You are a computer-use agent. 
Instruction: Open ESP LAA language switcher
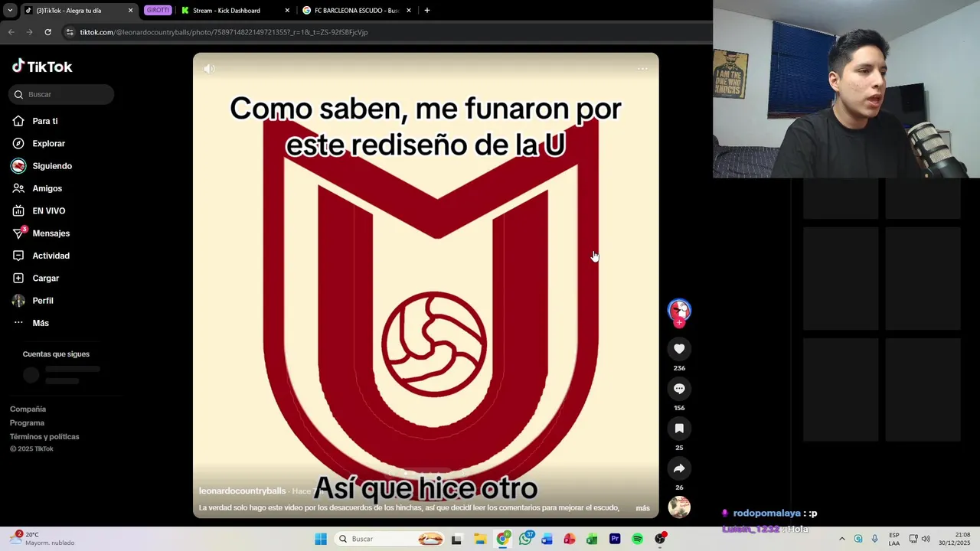click(x=894, y=539)
